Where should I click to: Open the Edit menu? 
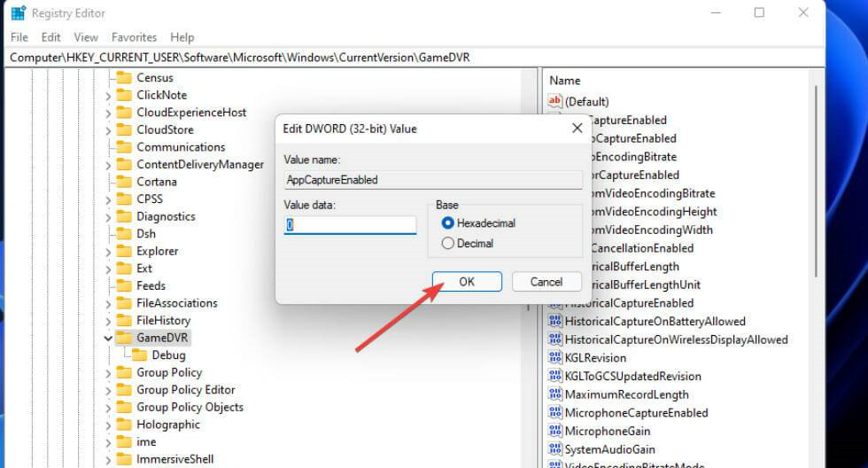pyautogui.click(x=51, y=37)
